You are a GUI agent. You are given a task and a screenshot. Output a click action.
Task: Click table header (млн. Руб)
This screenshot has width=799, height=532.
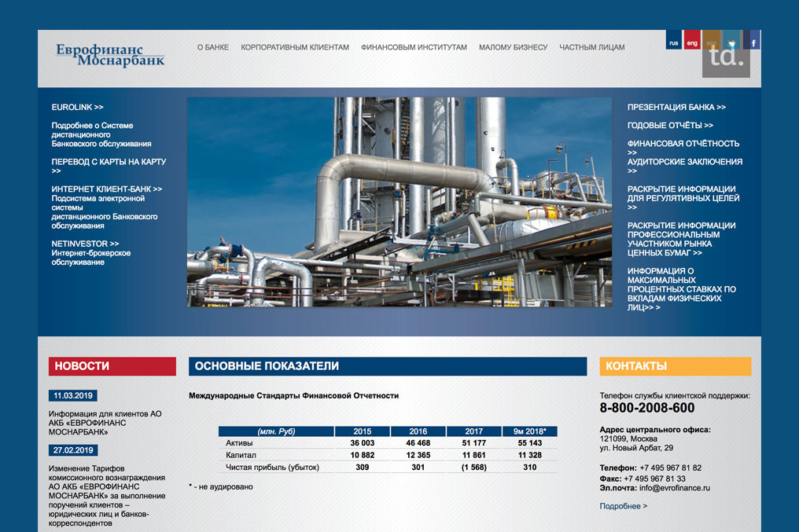[x=276, y=431]
